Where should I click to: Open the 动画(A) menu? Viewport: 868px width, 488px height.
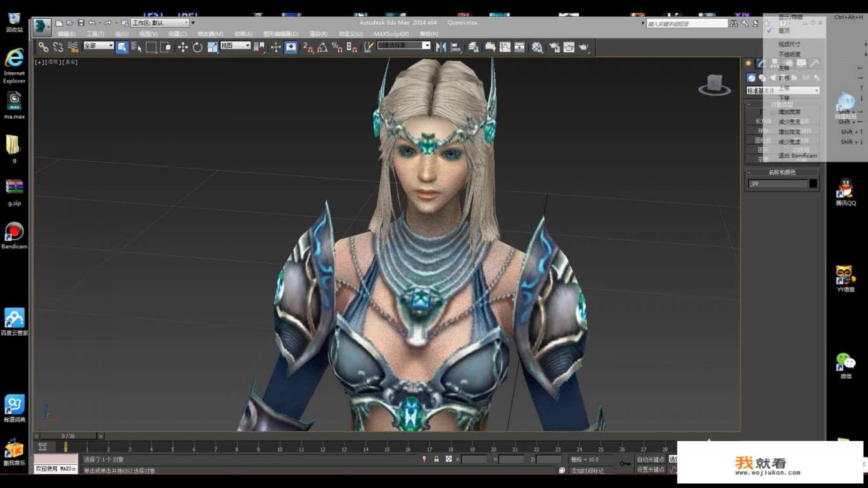pyautogui.click(x=243, y=34)
